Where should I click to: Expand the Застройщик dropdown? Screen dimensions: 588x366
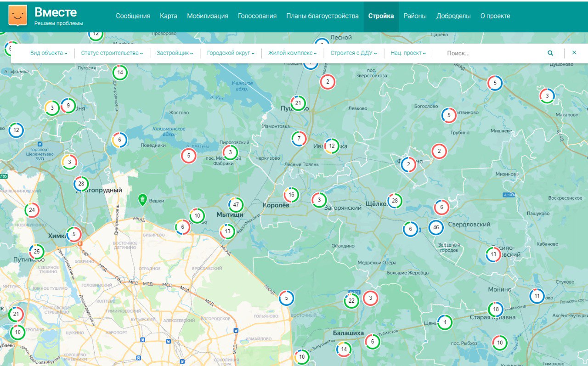[x=175, y=53]
